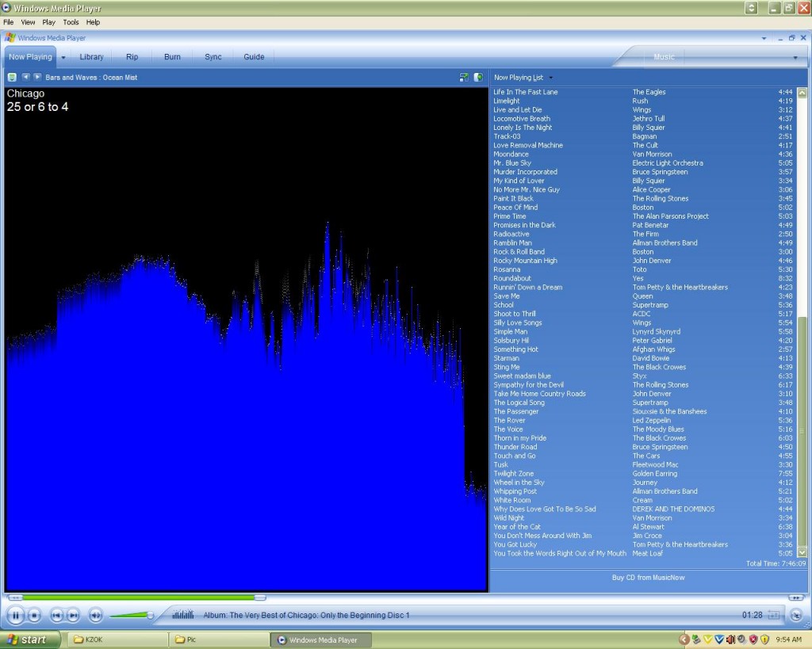This screenshot has width=812, height=649.
Task: Select the track 'Year of the Cat'
Action: click(642, 527)
